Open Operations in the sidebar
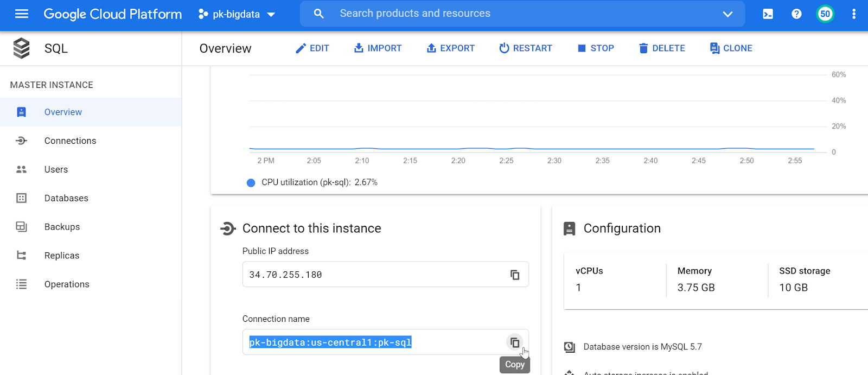 (91, 284)
